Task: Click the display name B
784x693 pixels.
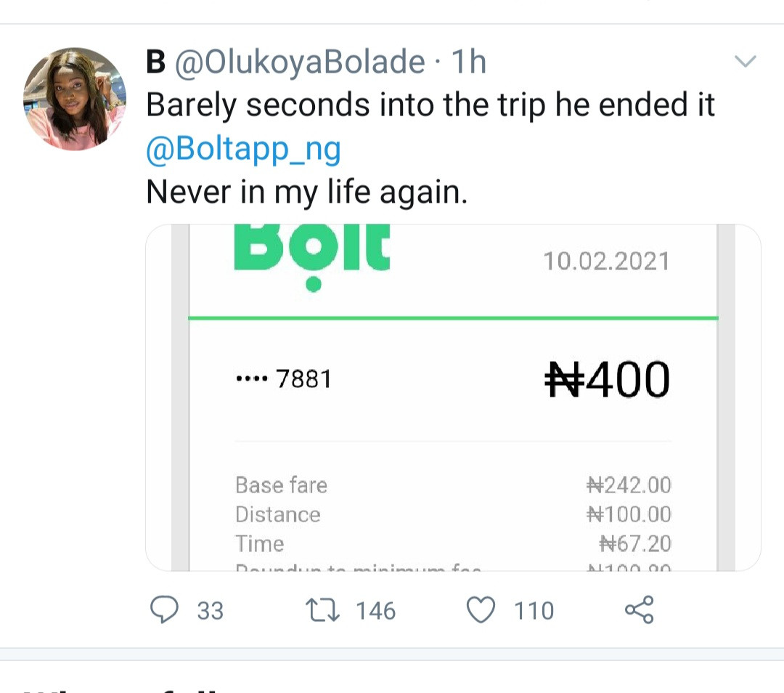Action: click(x=155, y=62)
